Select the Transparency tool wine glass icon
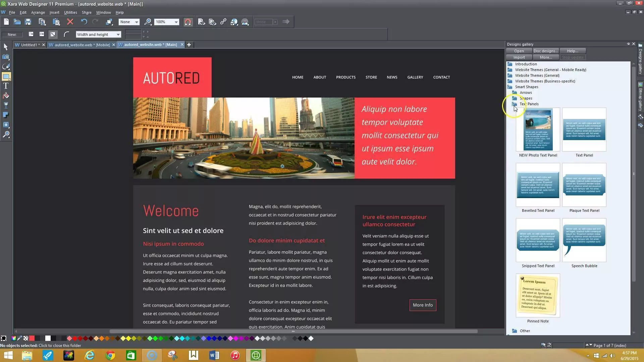The image size is (644, 362). (6, 106)
